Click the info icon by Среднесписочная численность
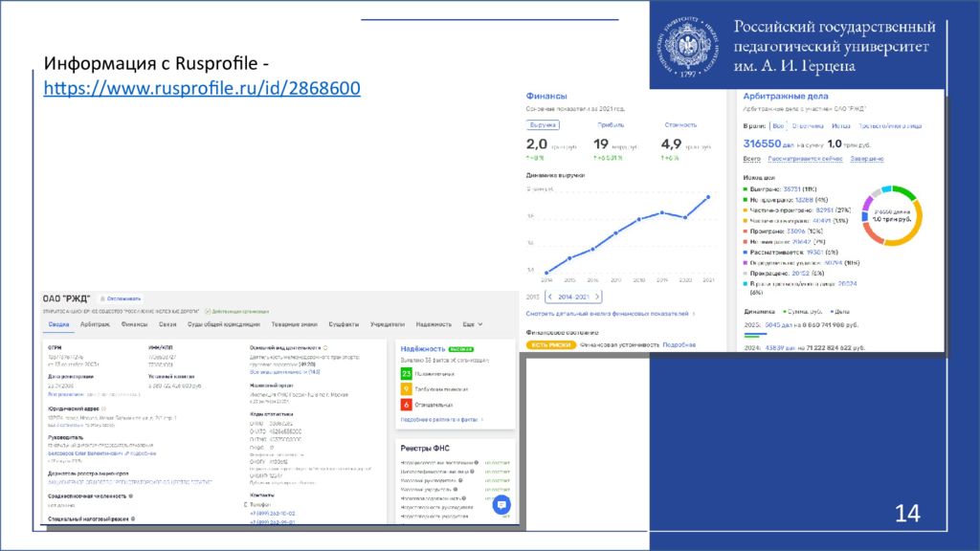Image resolution: width=980 pixels, height=551 pixels. [131, 496]
